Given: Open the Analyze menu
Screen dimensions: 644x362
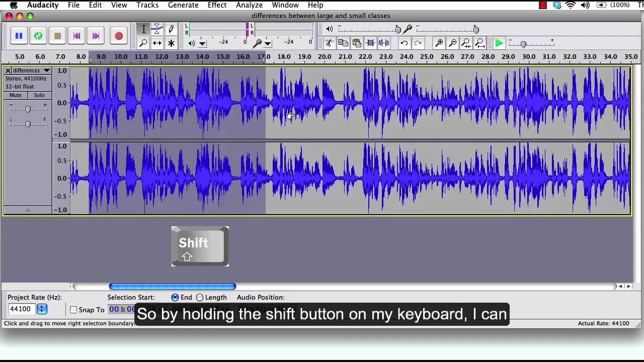Looking at the screenshot, I should click(x=249, y=5).
